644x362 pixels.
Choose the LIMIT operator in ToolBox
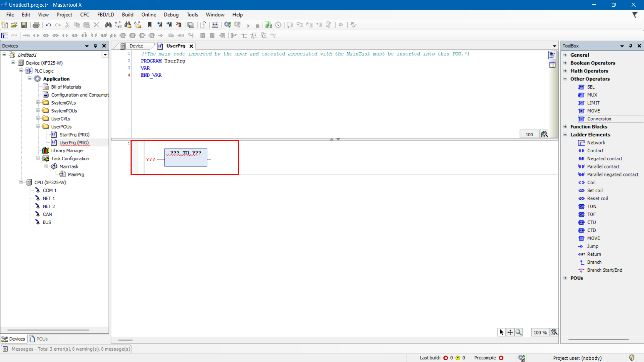point(593,103)
